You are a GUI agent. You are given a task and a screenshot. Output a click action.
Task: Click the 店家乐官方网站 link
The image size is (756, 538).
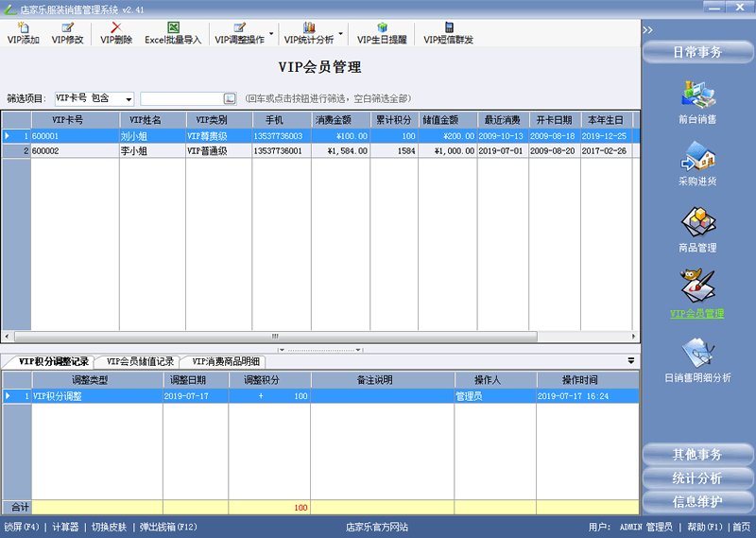click(377, 527)
